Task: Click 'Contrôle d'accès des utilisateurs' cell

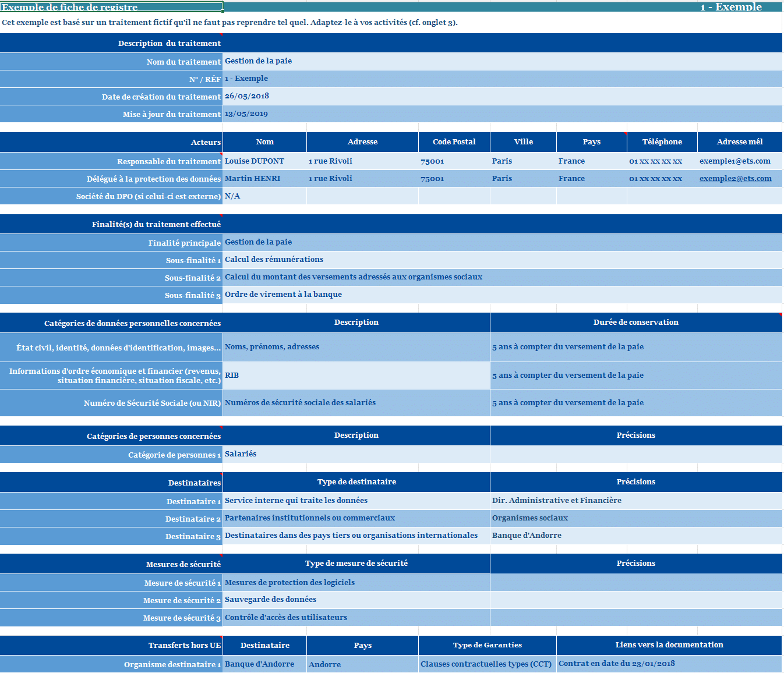Action: [x=356, y=618]
